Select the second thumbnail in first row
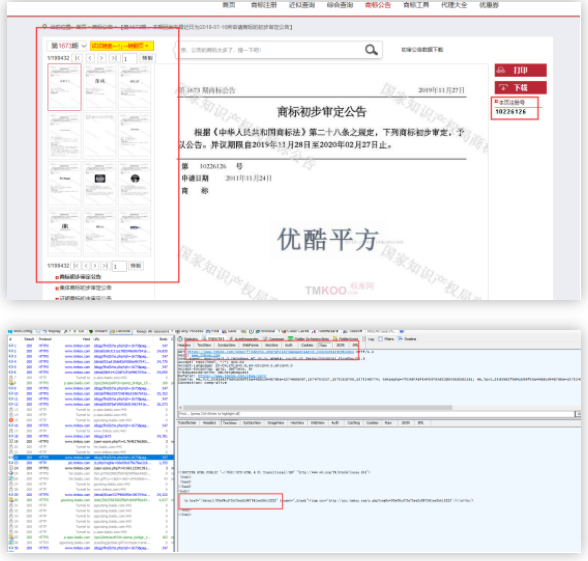The image size is (588, 561). tap(100, 87)
